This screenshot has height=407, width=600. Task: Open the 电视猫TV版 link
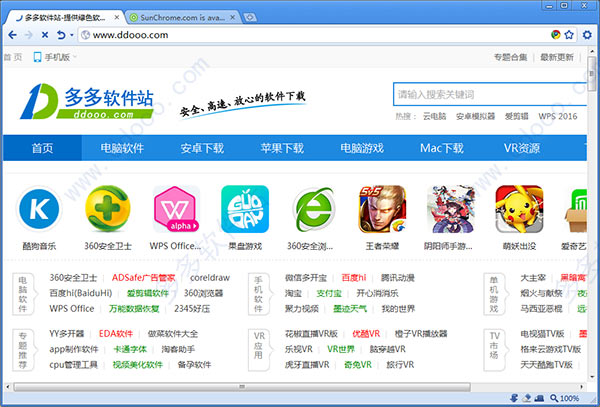[x=542, y=334]
